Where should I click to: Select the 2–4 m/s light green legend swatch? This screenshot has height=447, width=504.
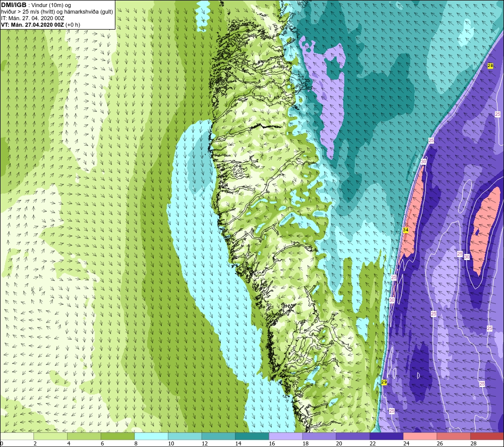click(x=50, y=436)
